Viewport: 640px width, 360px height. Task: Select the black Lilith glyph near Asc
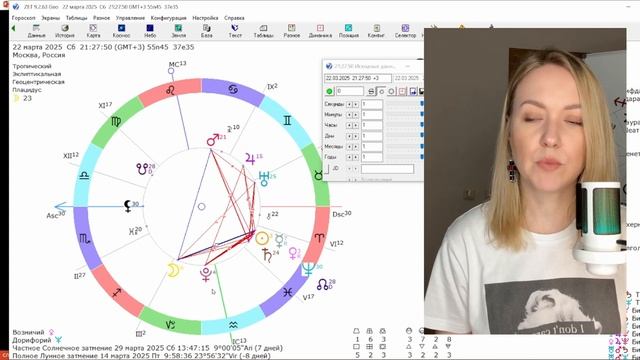point(128,206)
